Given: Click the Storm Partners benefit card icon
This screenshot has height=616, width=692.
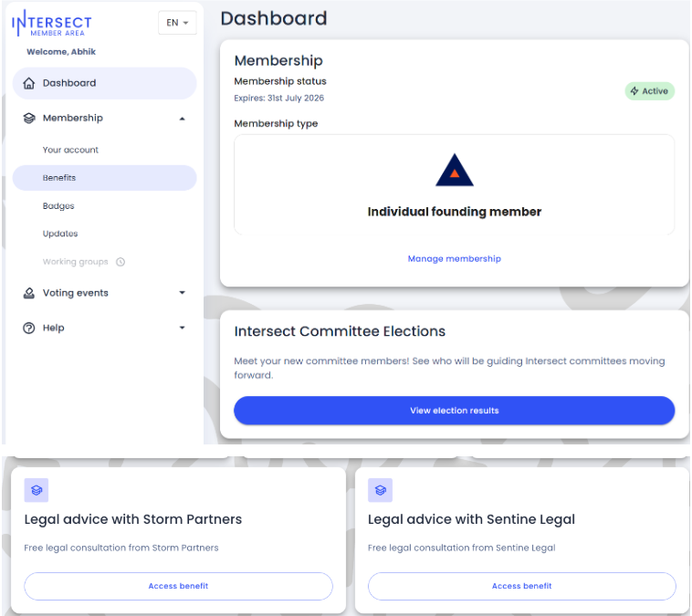Looking at the screenshot, I should pos(37,490).
